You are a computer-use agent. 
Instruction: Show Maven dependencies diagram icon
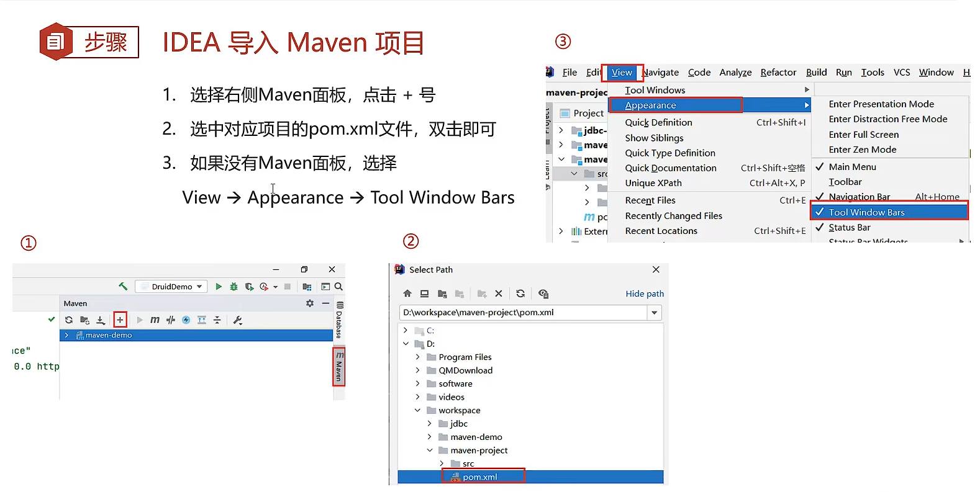click(201, 320)
